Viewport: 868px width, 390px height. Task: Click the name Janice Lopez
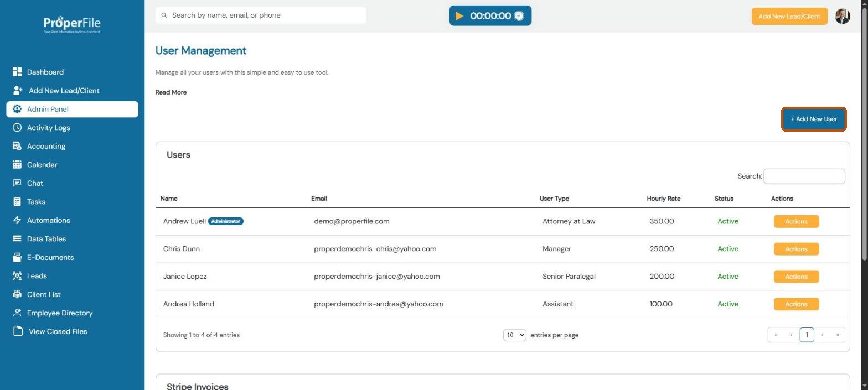click(185, 277)
